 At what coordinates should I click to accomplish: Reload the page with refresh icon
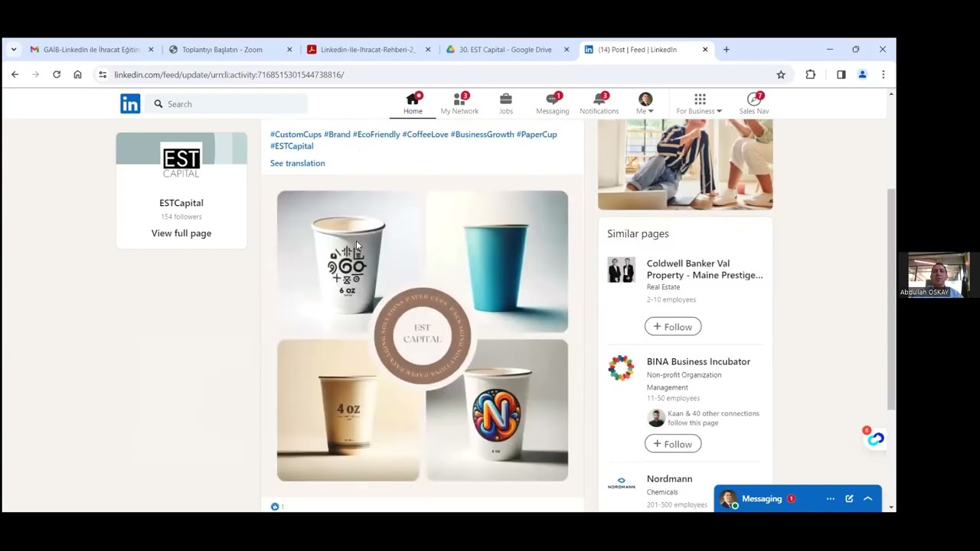57,74
